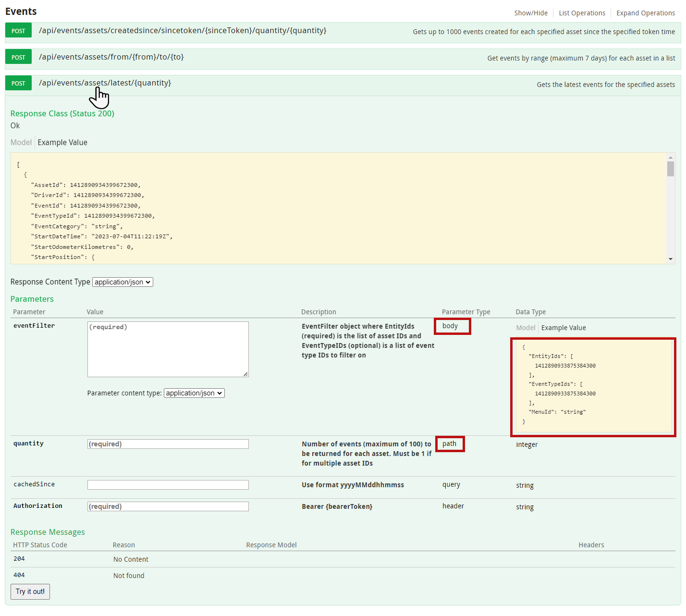The height and width of the screenshot is (616, 686).
Task: Click POST badge for createdsince sincetoken endpoint
Action: [x=18, y=31]
